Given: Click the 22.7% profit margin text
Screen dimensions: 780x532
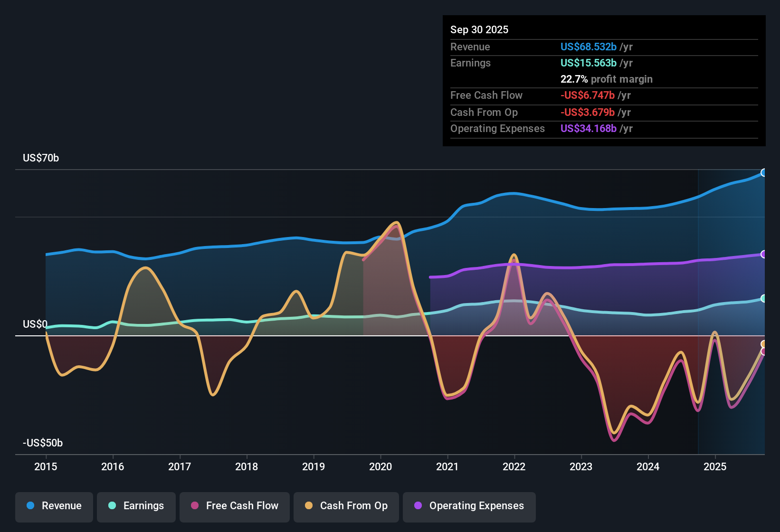Looking at the screenshot, I should (x=607, y=79).
